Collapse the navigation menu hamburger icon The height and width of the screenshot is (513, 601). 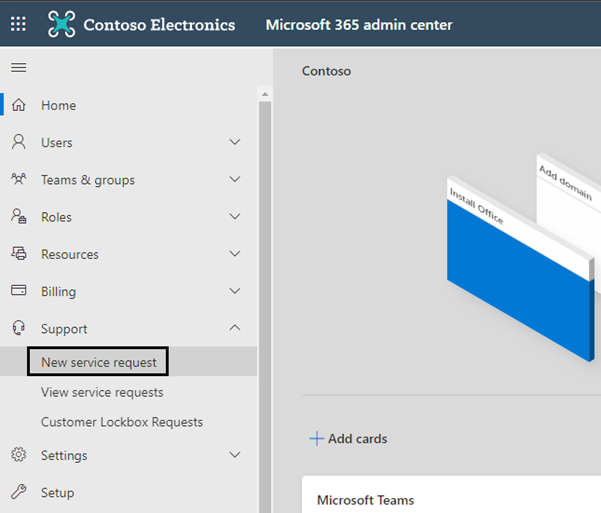tap(18, 68)
